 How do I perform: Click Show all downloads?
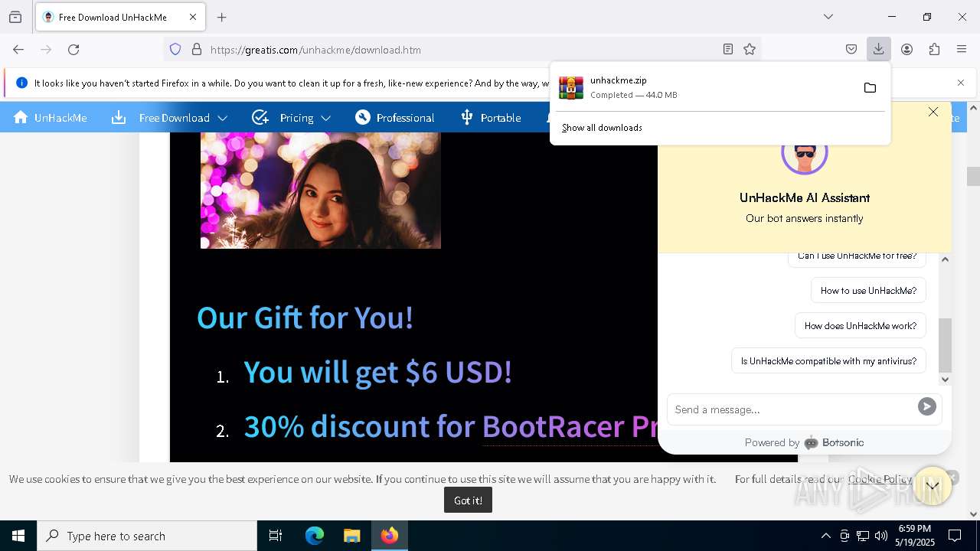pos(602,128)
